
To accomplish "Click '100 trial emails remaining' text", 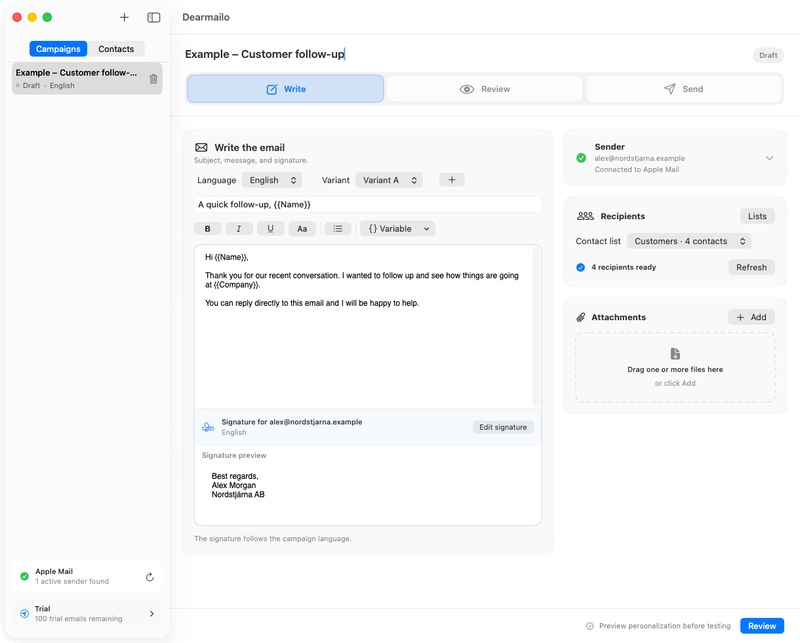I will pos(79,619).
